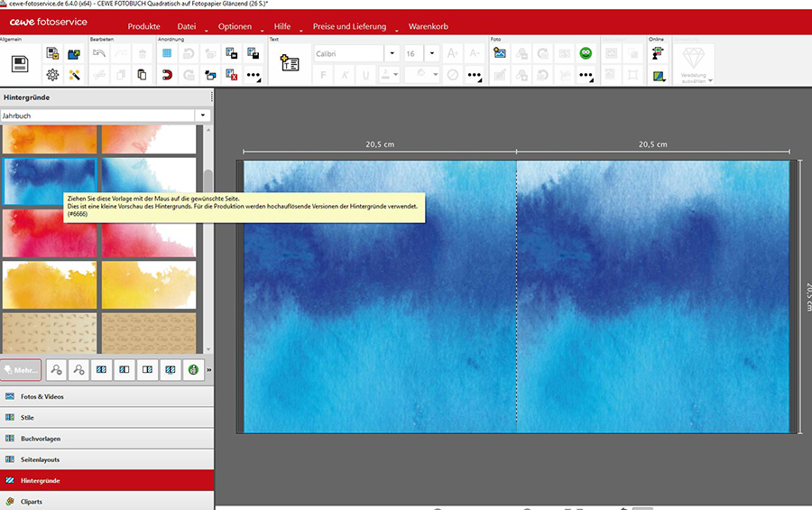Open settings with the gear icon
Screen dimensions: 812x510
[x=52, y=75]
